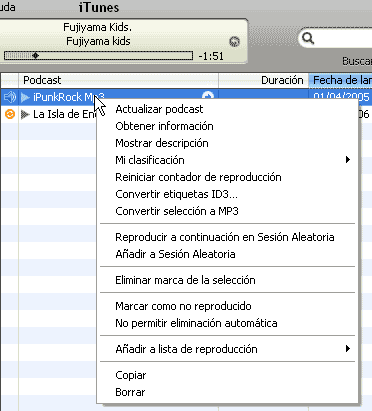This screenshot has width=372, height=411.
Task: Sort by the Fecha de lanzamiento column header
Action: coord(340,80)
